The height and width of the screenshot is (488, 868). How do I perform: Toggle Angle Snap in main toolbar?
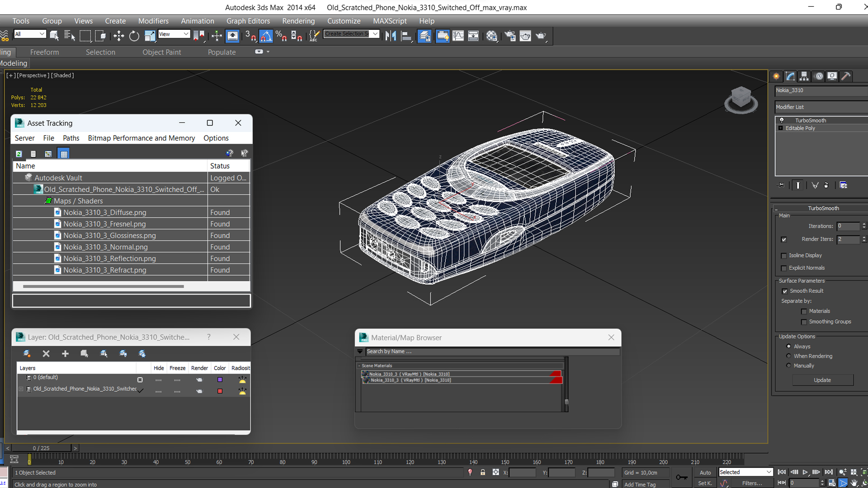coord(266,36)
